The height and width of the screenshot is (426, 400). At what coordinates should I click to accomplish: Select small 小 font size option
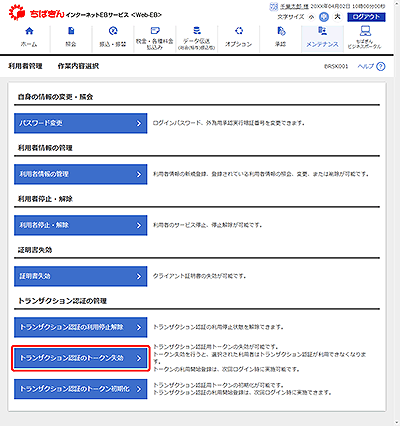click(x=311, y=17)
